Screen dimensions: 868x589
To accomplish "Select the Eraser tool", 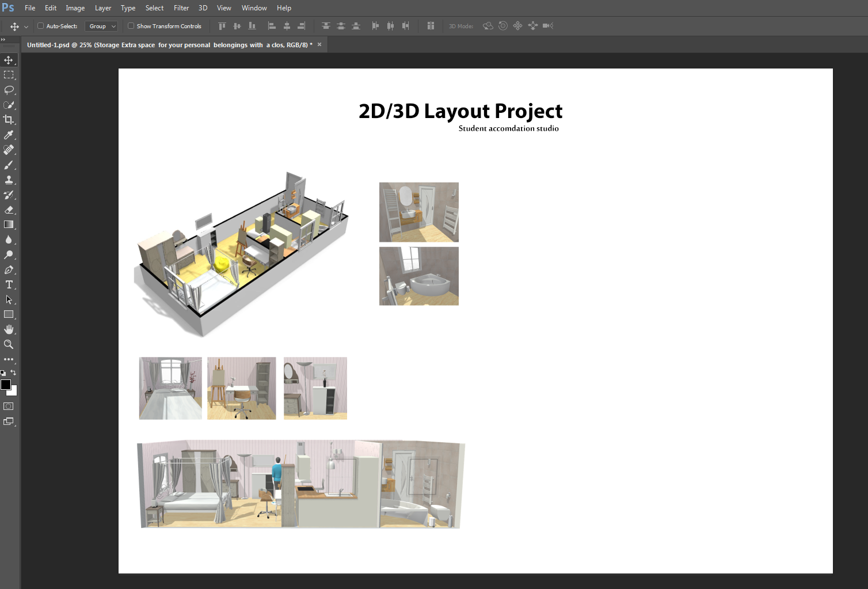I will 9,210.
